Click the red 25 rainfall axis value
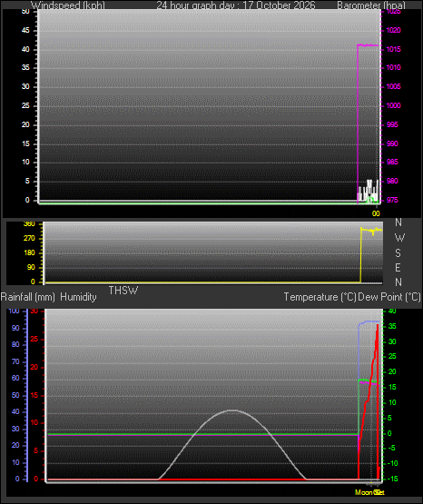The image size is (423, 504). tap(34, 339)
